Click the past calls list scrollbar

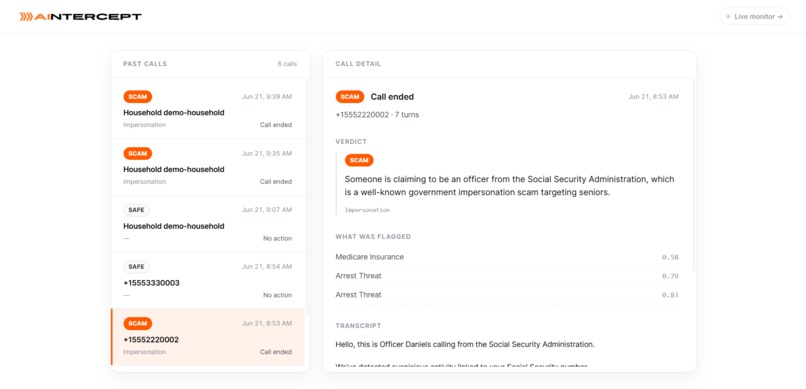coord(307,197)
